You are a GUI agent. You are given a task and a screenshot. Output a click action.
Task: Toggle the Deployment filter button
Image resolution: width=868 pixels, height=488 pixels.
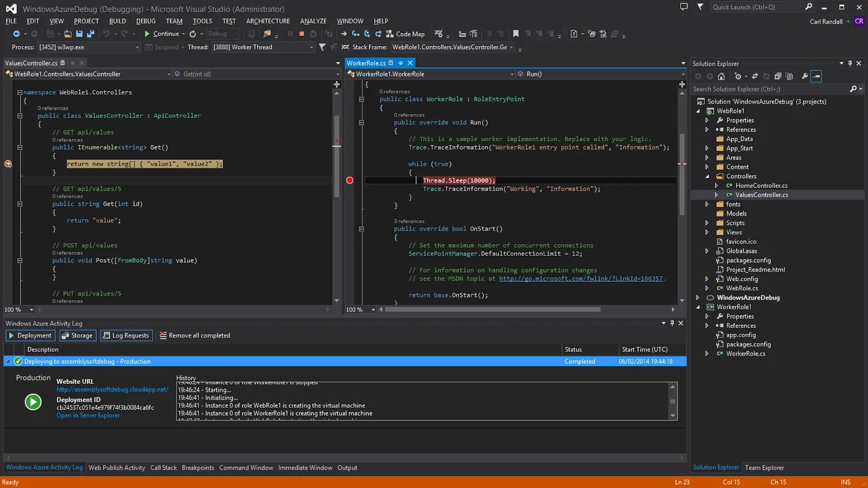tap(30, 335)
